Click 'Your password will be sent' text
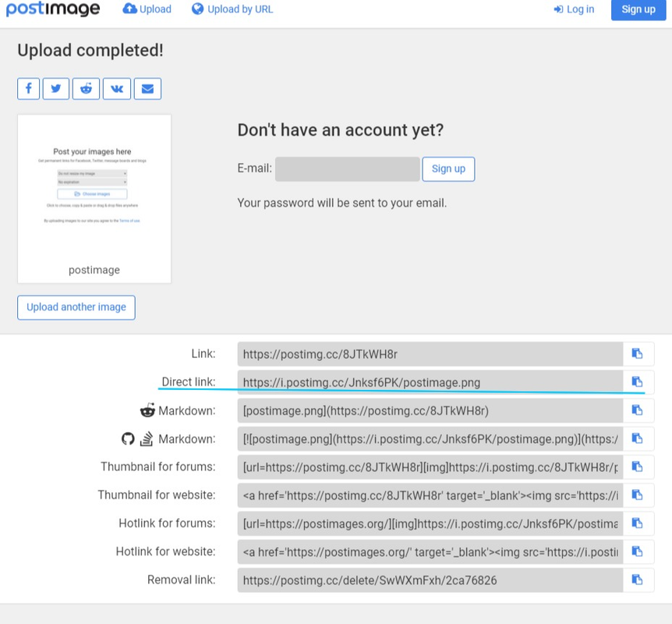The width and height of the screenshot is (672, 624). tap(342, 203)
